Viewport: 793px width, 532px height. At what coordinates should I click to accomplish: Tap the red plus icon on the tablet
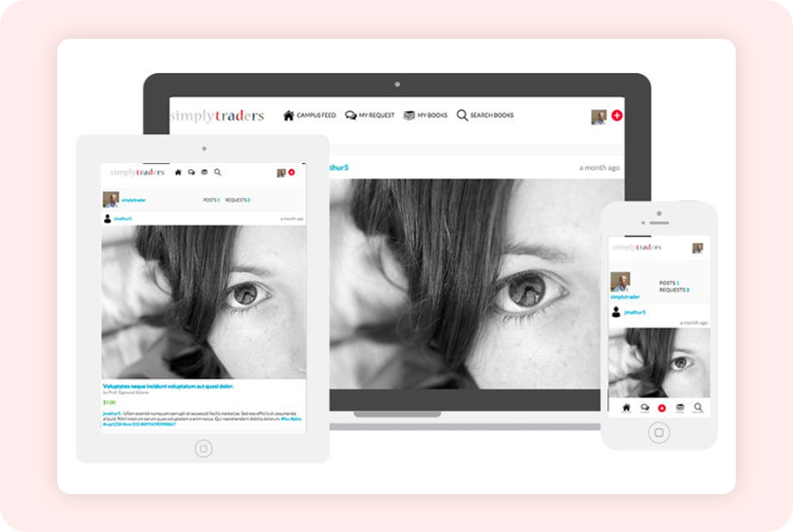tap(292, 173)
